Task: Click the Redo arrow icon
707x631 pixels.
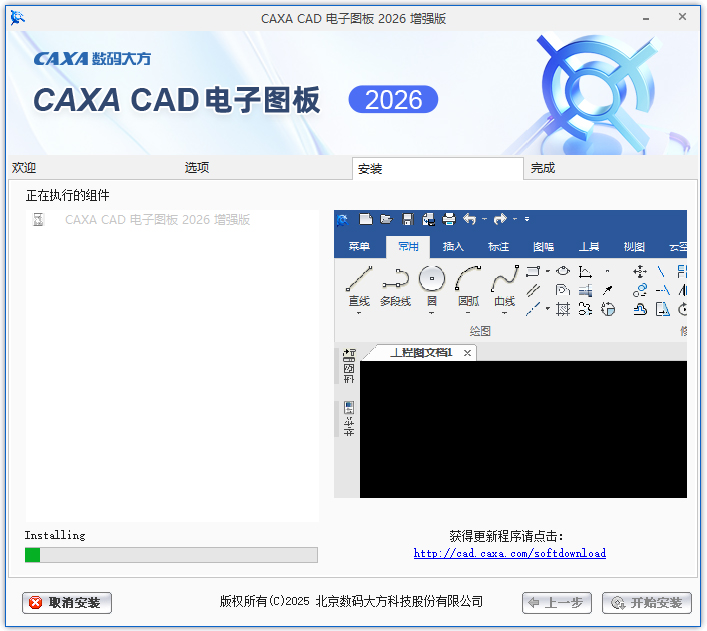Action: point(500,220)
